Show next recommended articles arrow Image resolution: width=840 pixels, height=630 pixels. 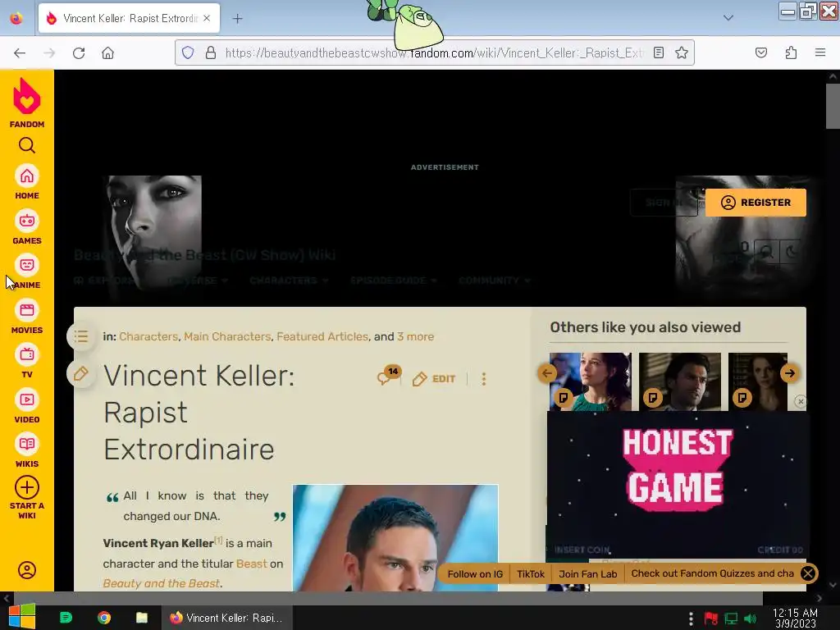tap(790, 373)
